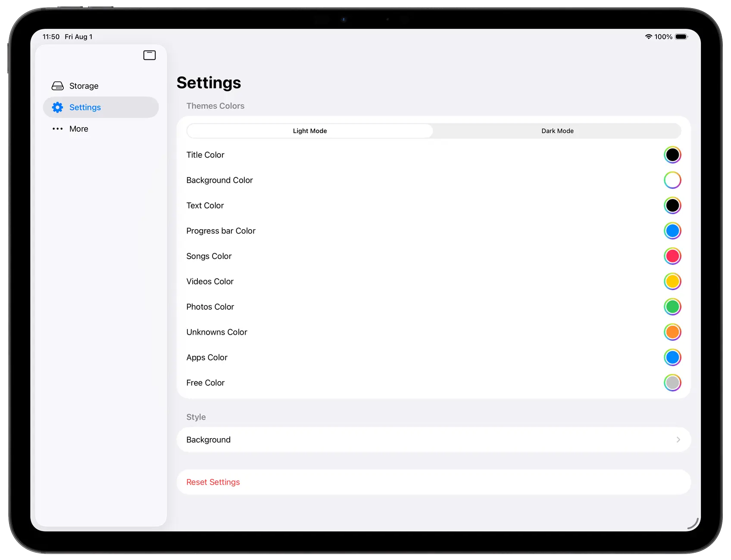Screen dimensions: 731x560
Task: Click the Videos Color label
Action: (x=210, y=281)
